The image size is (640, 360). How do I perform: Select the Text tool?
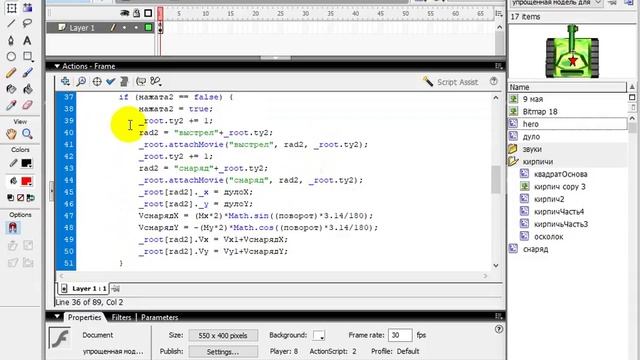[27, 40]
